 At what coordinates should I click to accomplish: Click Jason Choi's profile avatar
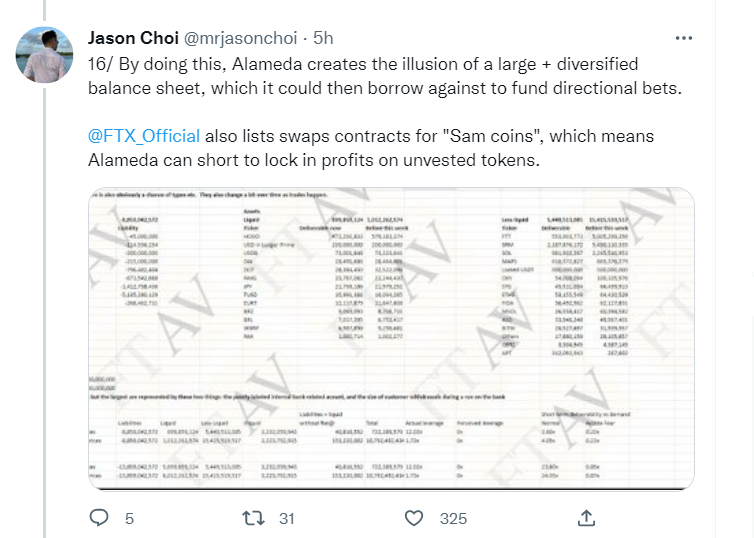pos(43,54)
